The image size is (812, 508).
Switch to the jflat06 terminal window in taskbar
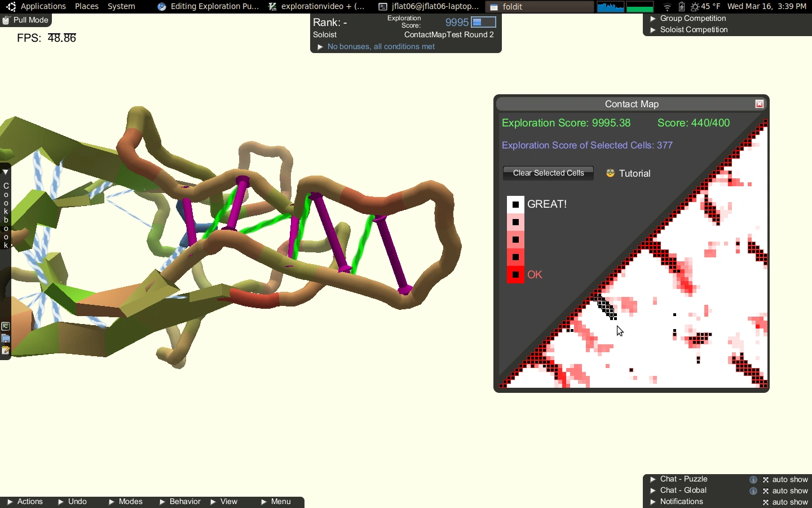[429, 7]
